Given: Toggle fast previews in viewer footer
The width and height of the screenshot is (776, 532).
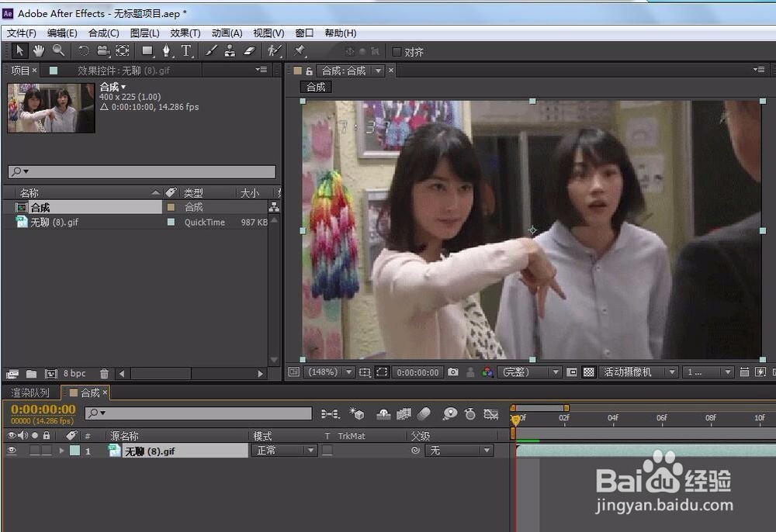Looking at the screenshot, I should 760,371.
